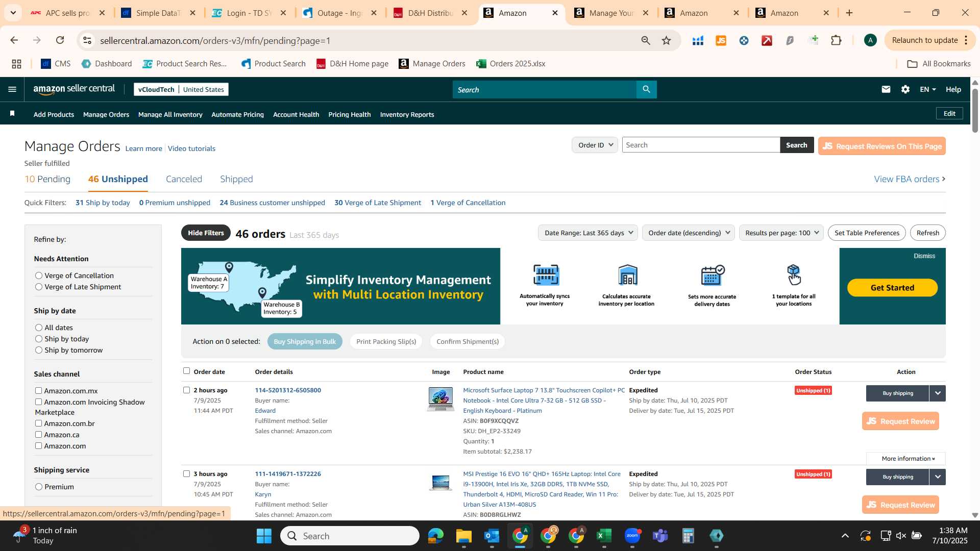Open the settings gear in Seller Central
980x551 pixels.
tap(905, 89)
